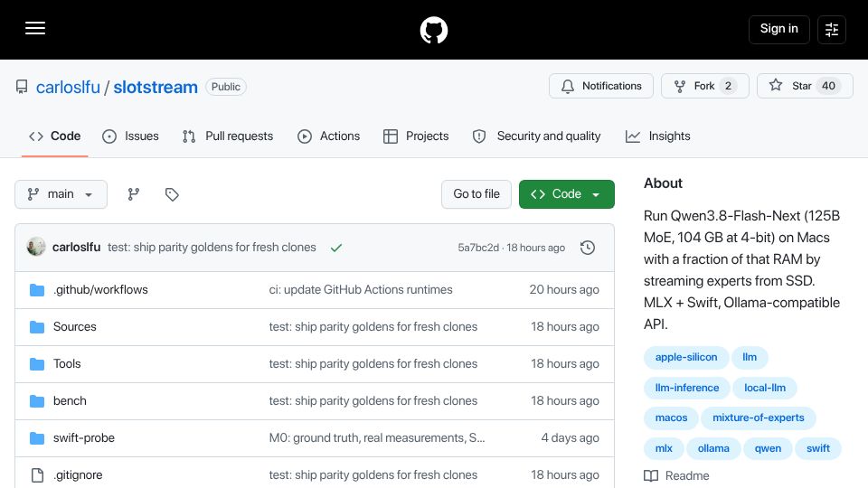
Task: Open the .github/workflows folder
Action: 100,289
